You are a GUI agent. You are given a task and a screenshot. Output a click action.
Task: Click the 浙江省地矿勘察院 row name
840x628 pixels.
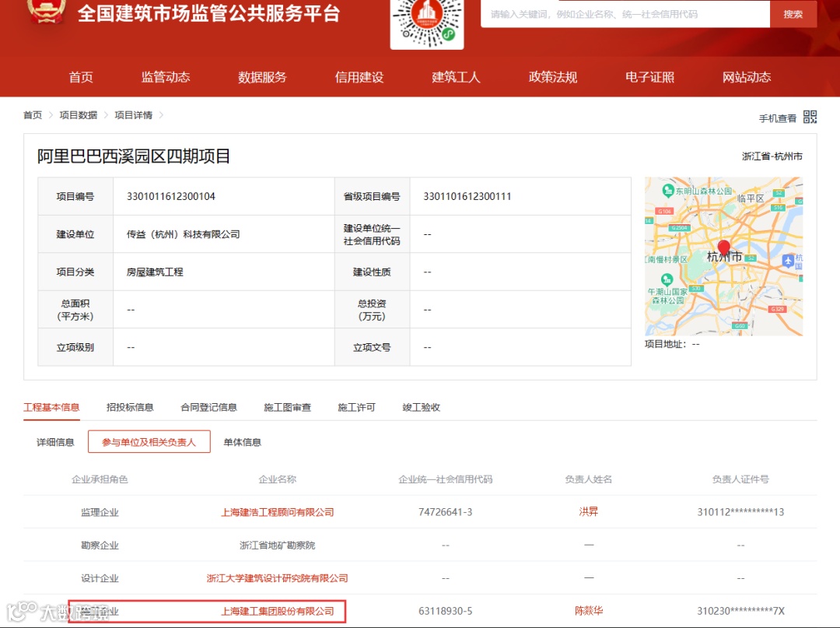pos(278,546)
